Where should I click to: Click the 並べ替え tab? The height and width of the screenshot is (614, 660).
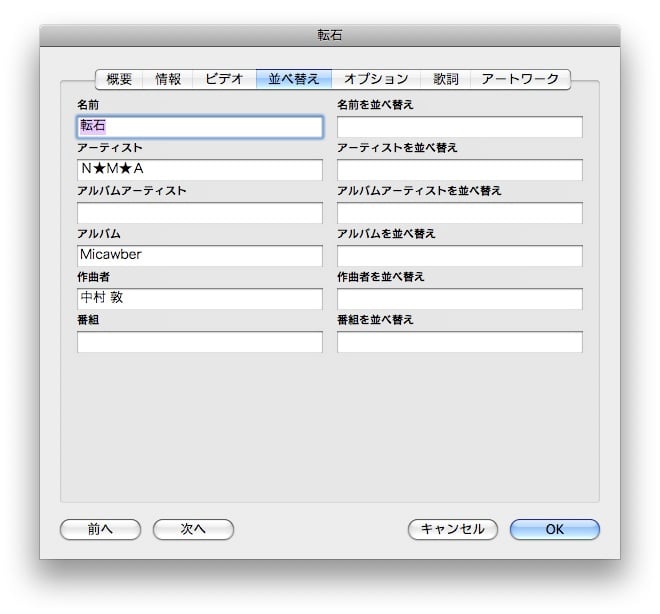pos(294,79)
